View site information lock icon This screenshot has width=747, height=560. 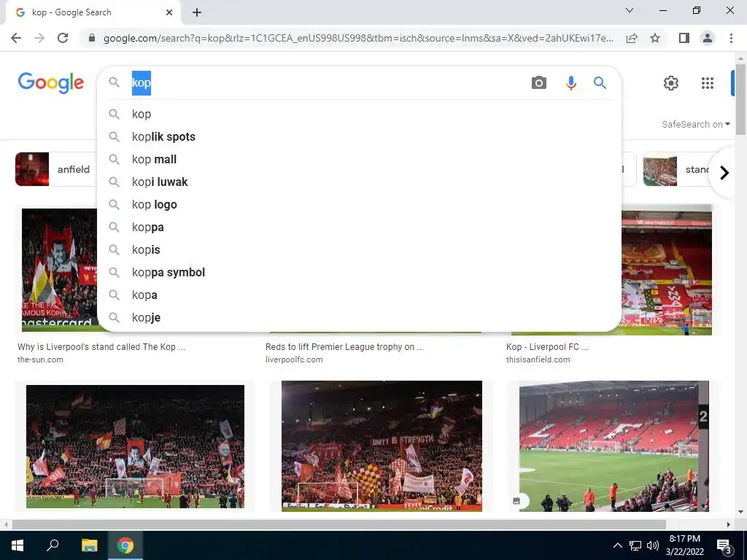92,38
